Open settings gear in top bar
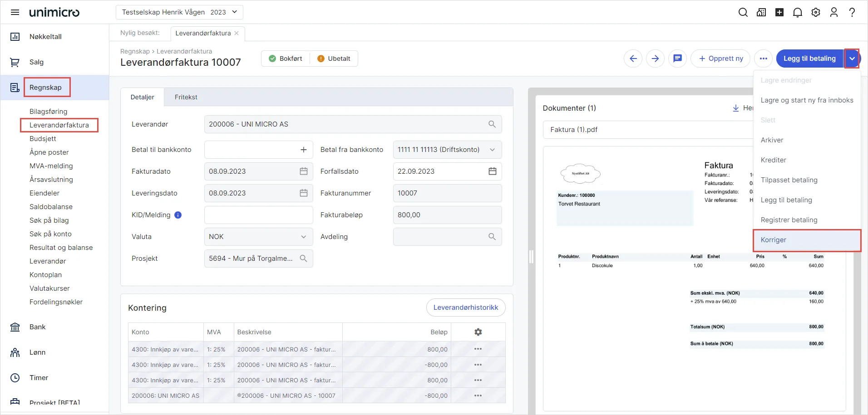This screenshot has height=415, width=868. (815, 12)
